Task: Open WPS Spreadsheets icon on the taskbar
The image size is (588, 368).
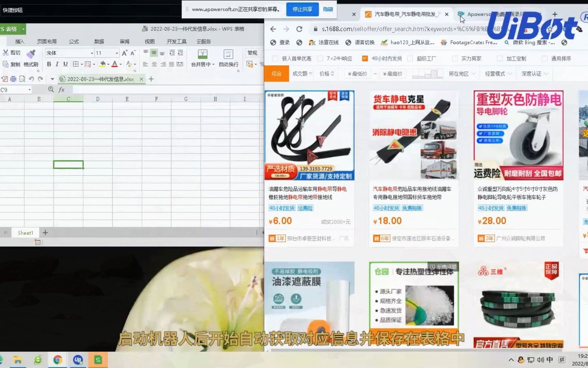Action: (98, 360)
